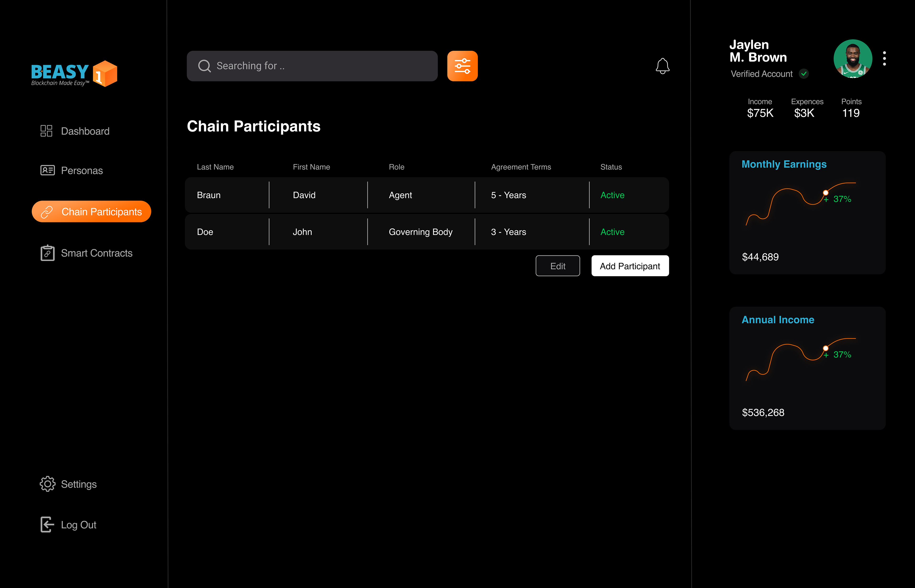The width and height of the screenshot is (915, 588).
Task: Select the 'David' first name cell
Action: [304, 195]
